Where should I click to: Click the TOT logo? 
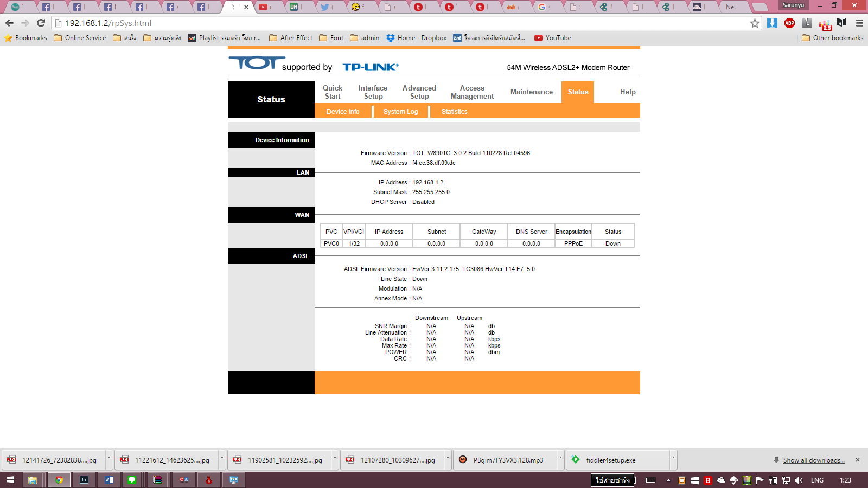click(257, 63)
